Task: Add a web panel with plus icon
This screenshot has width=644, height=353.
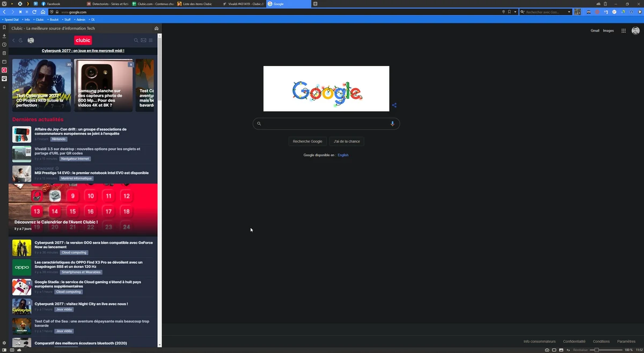Action: tap(4, 87)
